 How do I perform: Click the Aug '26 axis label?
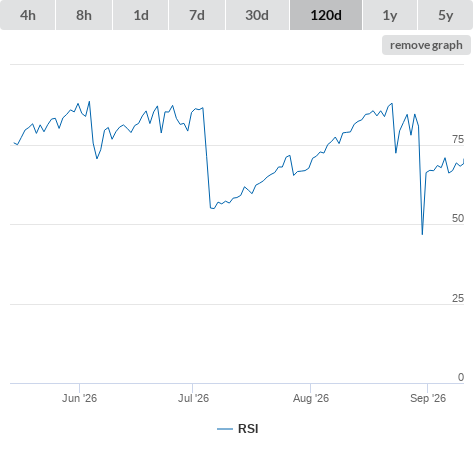(x=311, y=398)
